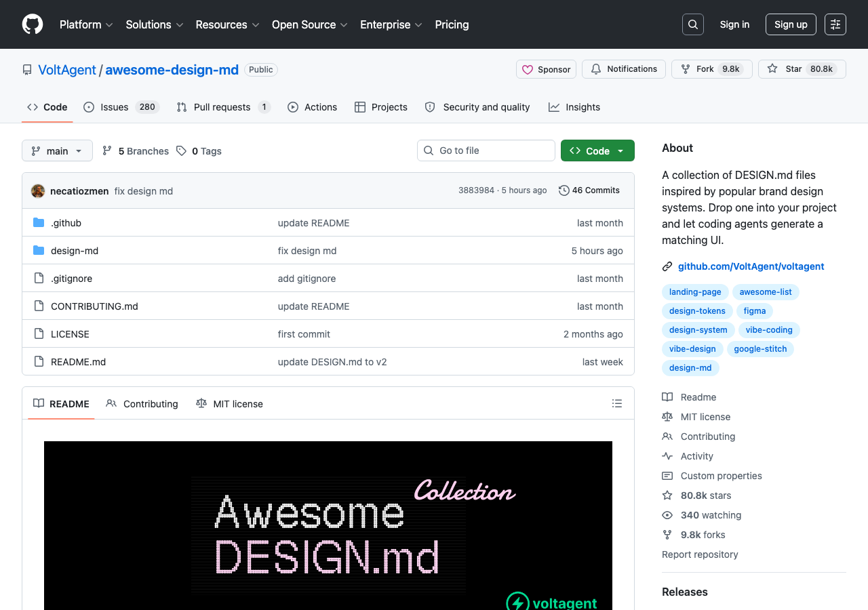
Task: Click the Report repository link
Action: 700,554
